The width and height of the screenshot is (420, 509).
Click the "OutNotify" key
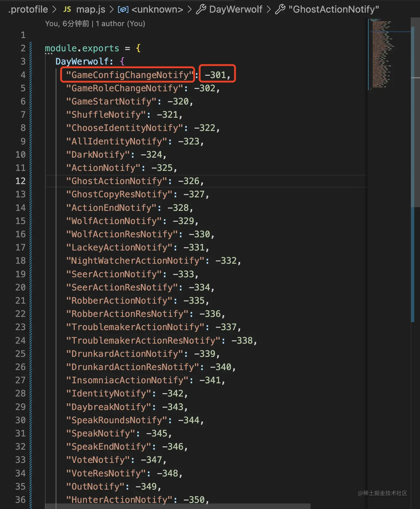point(95,487)
